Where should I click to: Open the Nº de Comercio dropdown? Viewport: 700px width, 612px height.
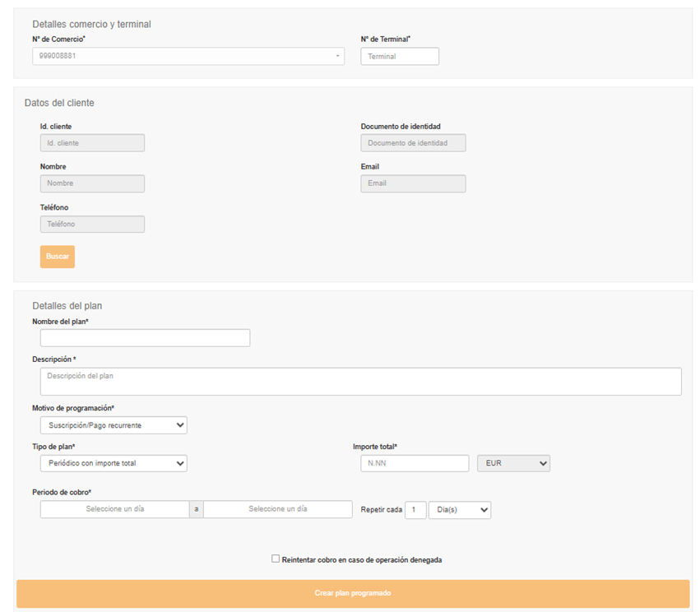pos(188,57)
